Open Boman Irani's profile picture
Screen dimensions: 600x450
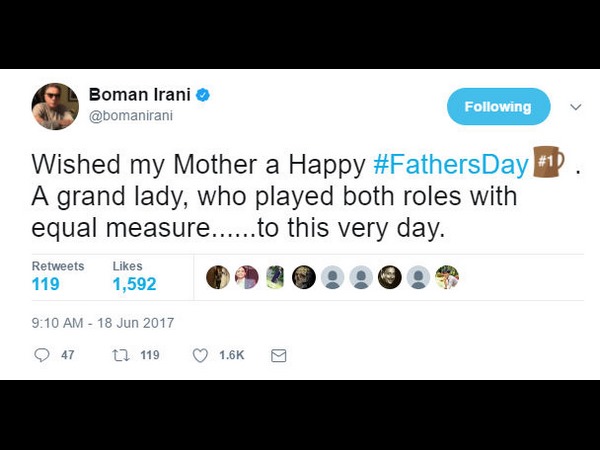pyautogui.click(x=55, y=106)
